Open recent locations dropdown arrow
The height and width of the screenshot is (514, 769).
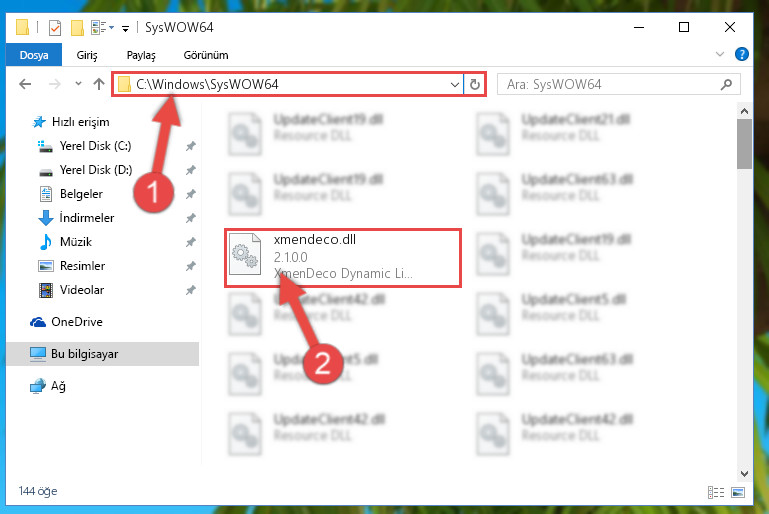click(78, 84)
